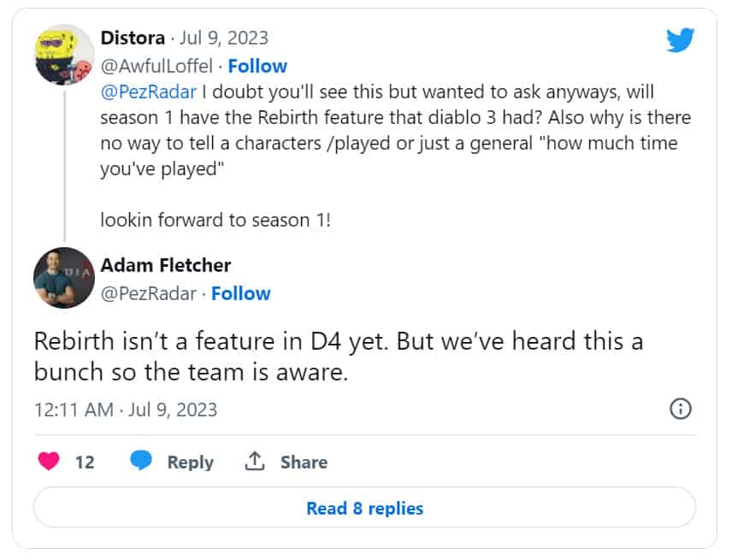The width and height of the screenshot is (750, 560).
Task: Click Adam Fletcher's profile photo
Action: [63, 278]
